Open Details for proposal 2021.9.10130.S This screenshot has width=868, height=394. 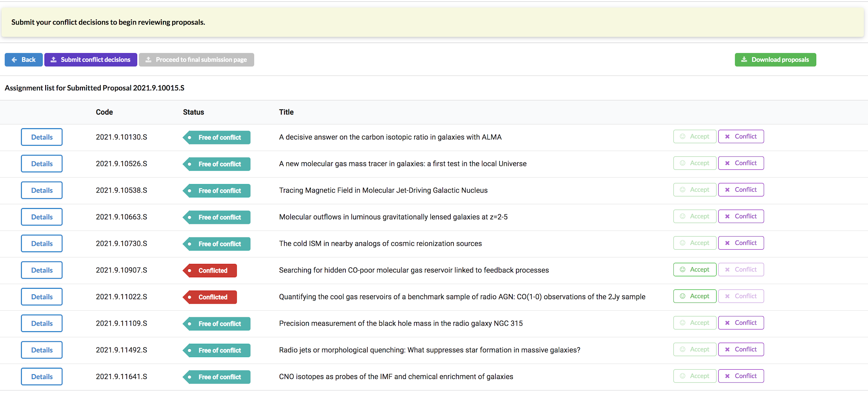[42, 137]
